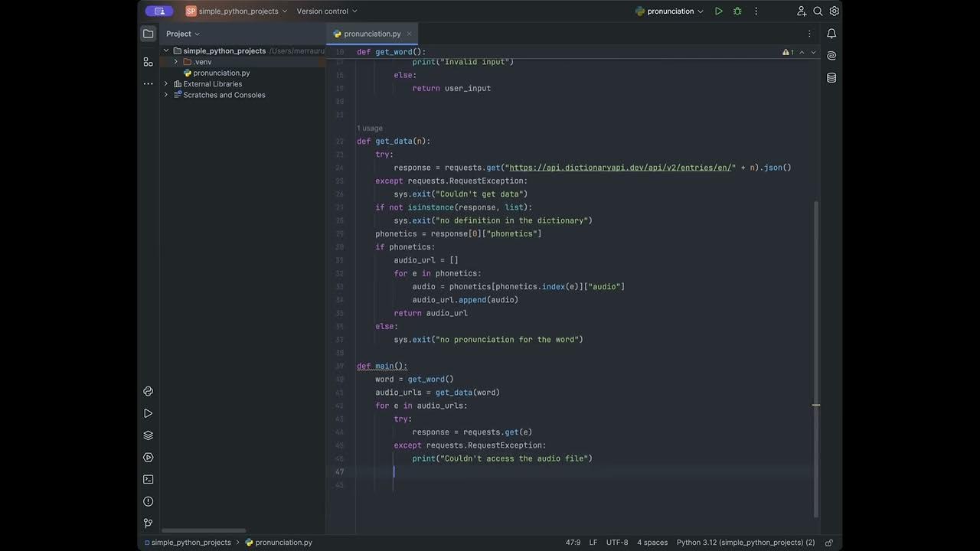The width and height of the screenshot is (980, 551).
Task: Open the Python 3.12 interpreter selector
Action: click(746, 543)
